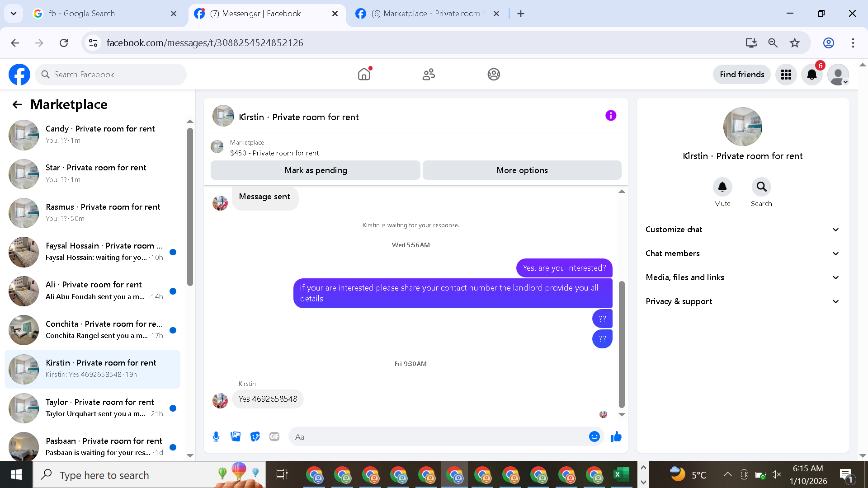Toggle conversation information panel icon

[x=610, y=116]
